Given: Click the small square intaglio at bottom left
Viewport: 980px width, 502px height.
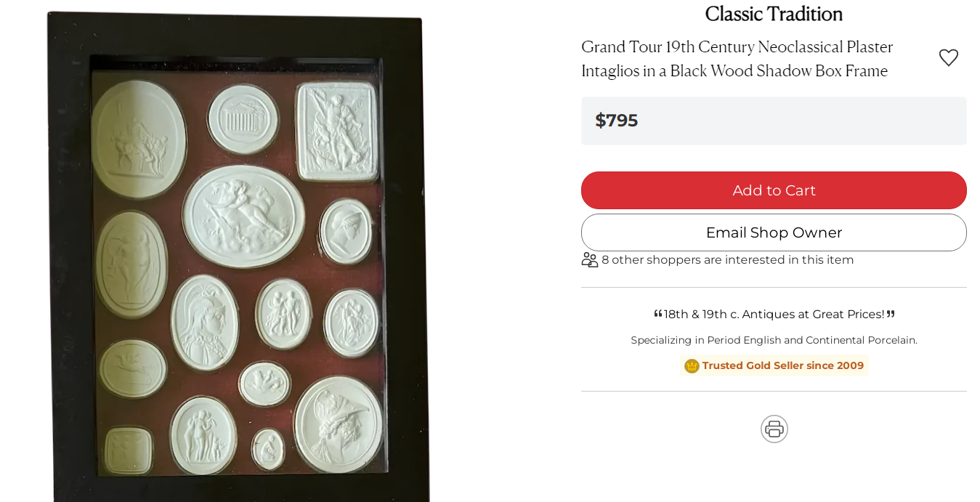Looking at the screenshot, I should pos(128,450).
